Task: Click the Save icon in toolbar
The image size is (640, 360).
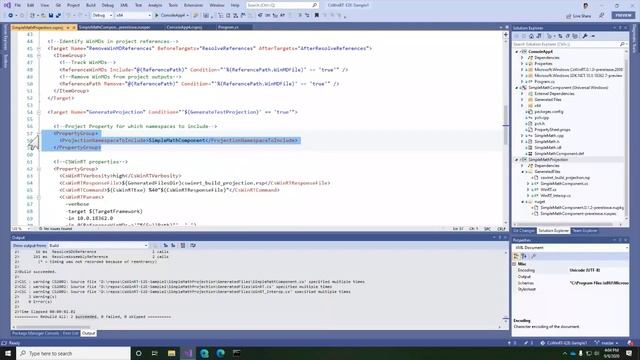Action: point(51,16)
